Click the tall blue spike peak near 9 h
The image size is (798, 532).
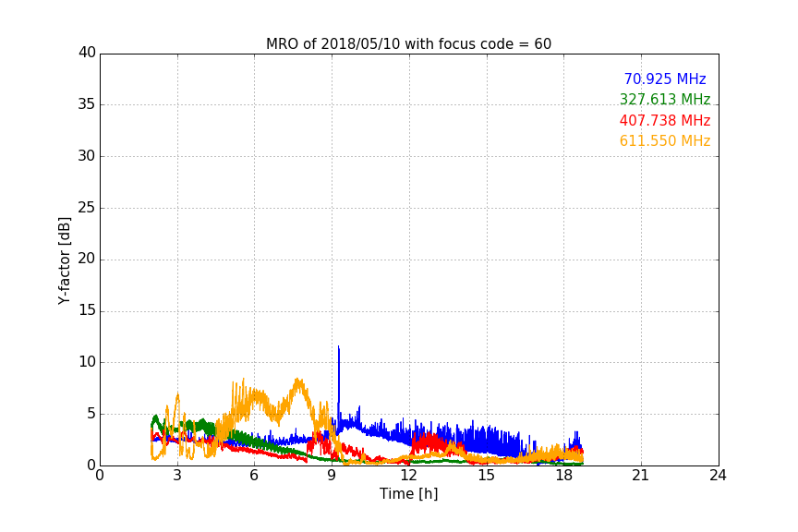tap(338, 347)
